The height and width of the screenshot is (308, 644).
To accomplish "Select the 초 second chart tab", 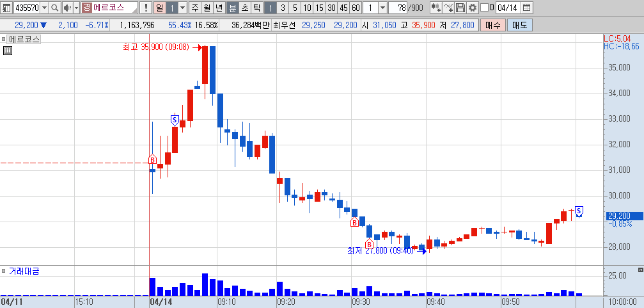I will pyautogui.click(x=245, y=8).
